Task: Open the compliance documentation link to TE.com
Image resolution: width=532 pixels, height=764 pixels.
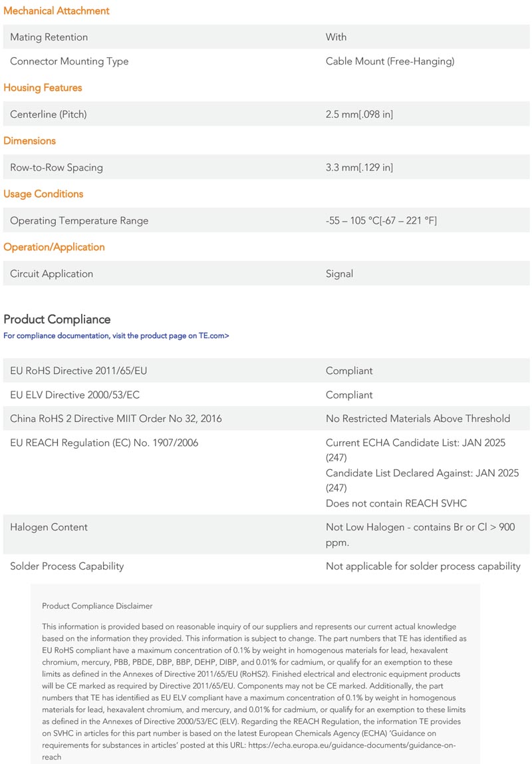Action: [x=116, y=336]
